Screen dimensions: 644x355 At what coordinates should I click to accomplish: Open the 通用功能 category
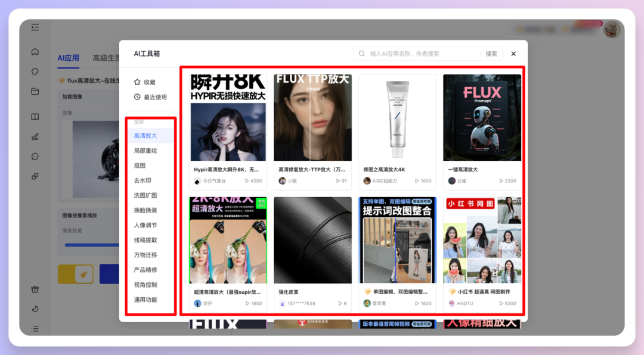[145, 300]
